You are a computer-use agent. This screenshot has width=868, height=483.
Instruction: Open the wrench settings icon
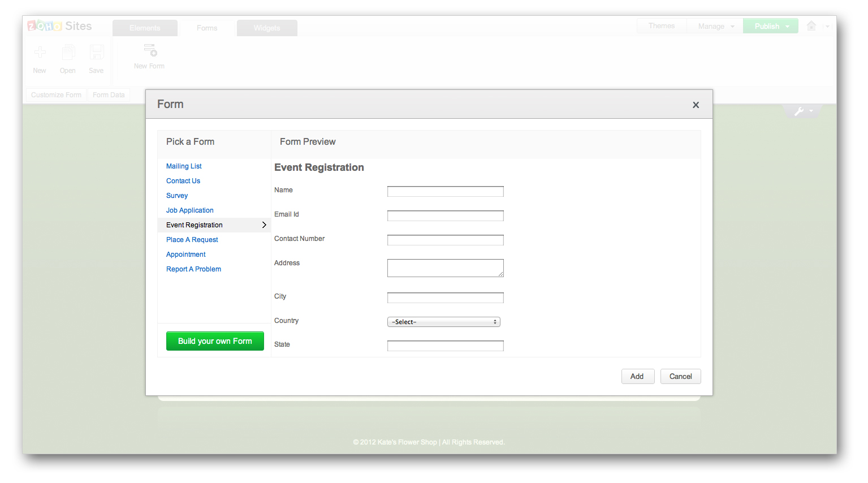[x=800, y=111]
